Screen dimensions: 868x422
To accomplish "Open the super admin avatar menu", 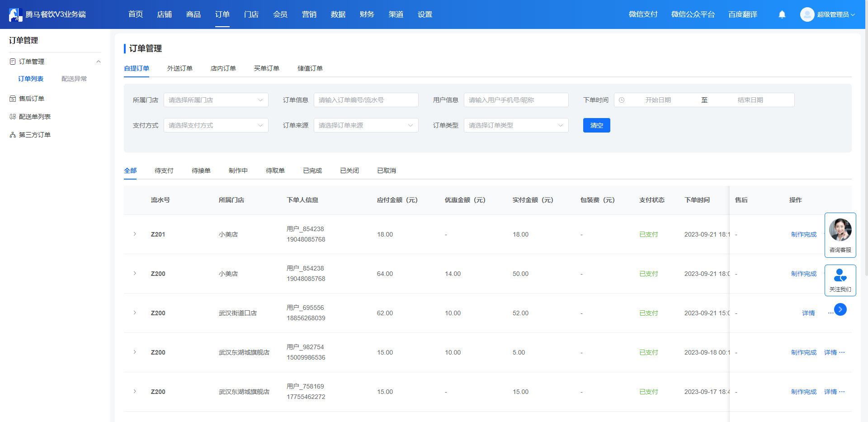I will pyautogui.click(x=827, y=14).
